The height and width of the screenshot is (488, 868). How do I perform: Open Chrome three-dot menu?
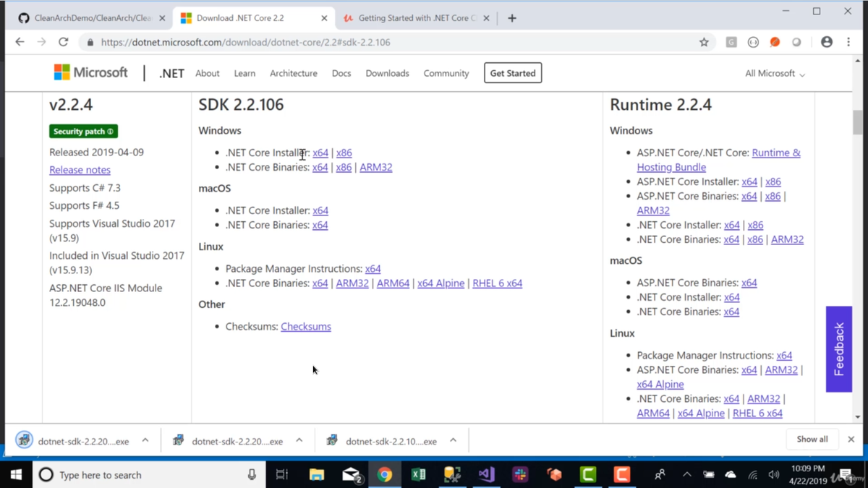(x=849, y=42)
